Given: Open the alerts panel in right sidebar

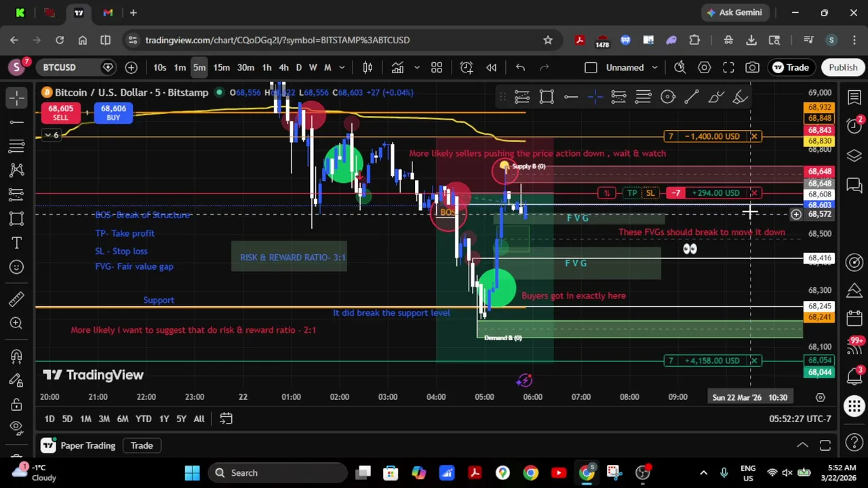Looking at the screenshot, I should tap(854, 126).
